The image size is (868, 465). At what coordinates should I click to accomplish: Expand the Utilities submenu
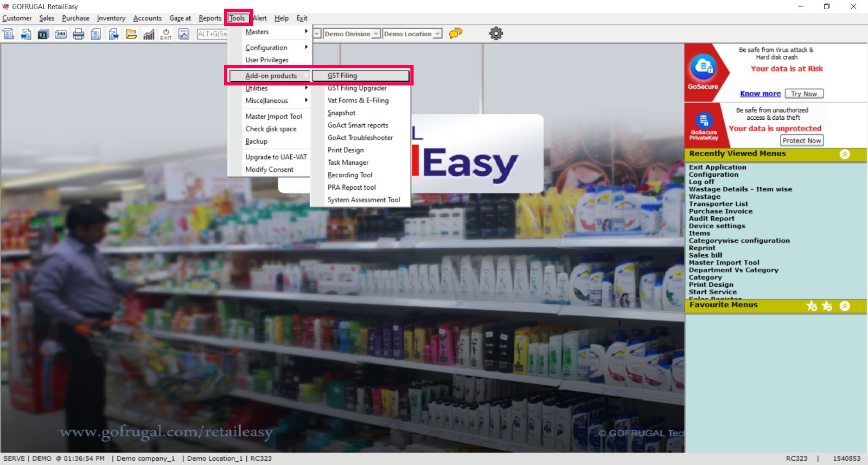pos(269,88)
